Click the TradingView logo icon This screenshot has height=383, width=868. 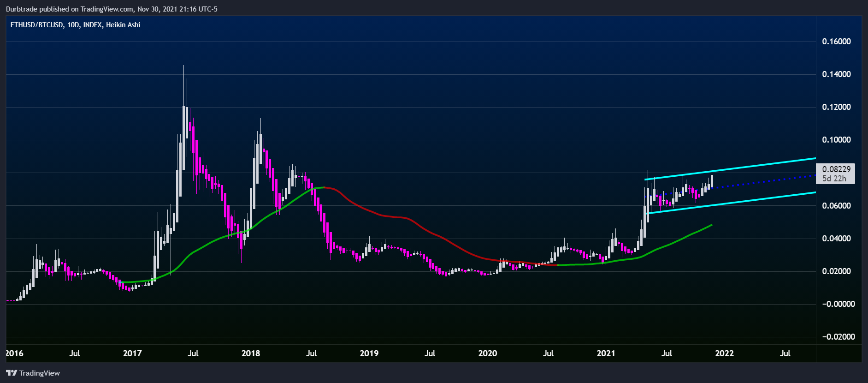click(x=12, y=373)
